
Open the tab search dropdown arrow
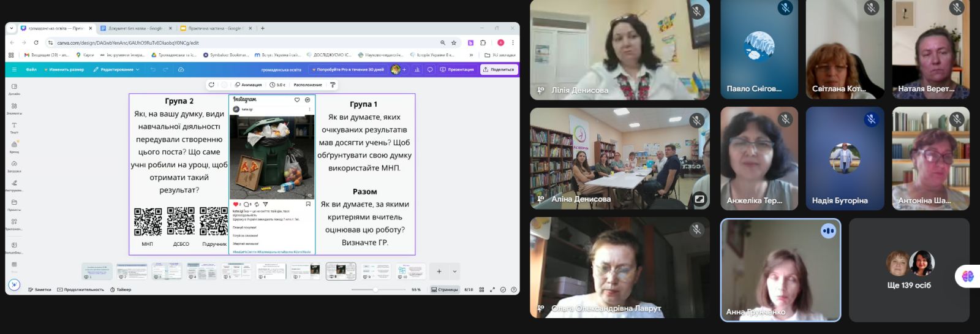[12, 28]
